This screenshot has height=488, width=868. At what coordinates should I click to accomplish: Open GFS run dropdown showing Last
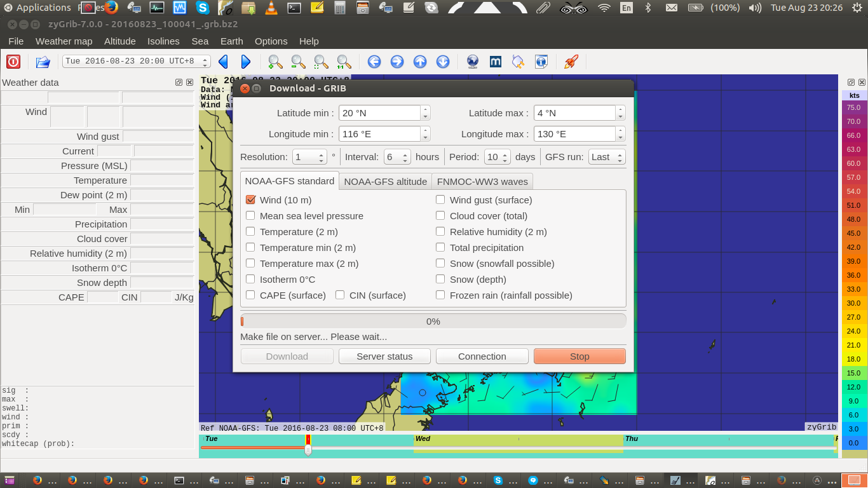click(x=607, y=157)
